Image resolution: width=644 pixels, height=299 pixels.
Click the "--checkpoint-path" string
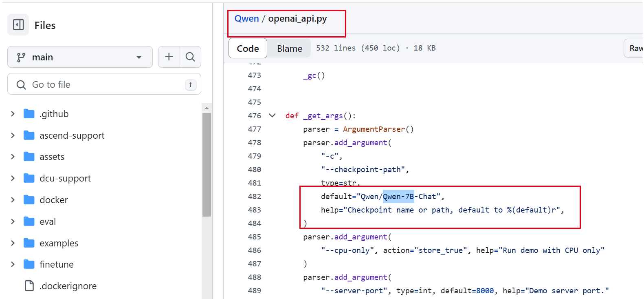(363, 169)
